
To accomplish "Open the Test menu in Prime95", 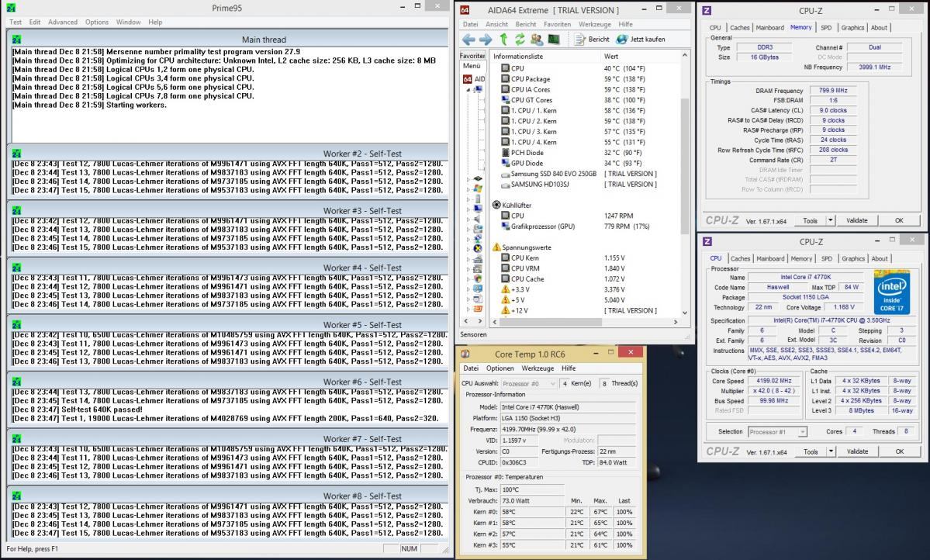I will coord(16,22).
